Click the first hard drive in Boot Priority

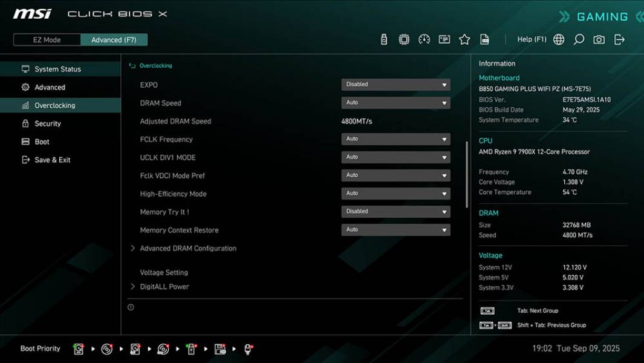pos(78,348)
